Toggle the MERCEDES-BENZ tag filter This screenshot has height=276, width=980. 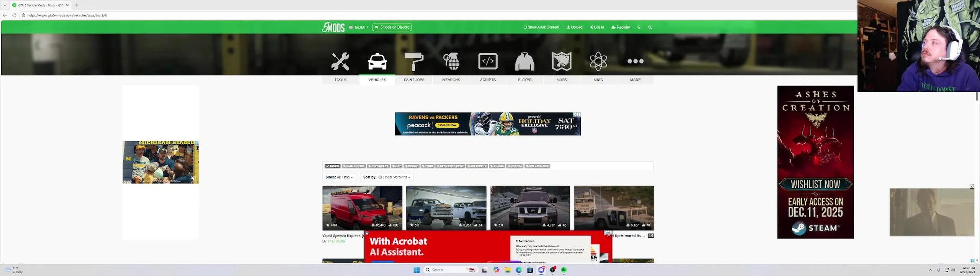pos(450,166)
